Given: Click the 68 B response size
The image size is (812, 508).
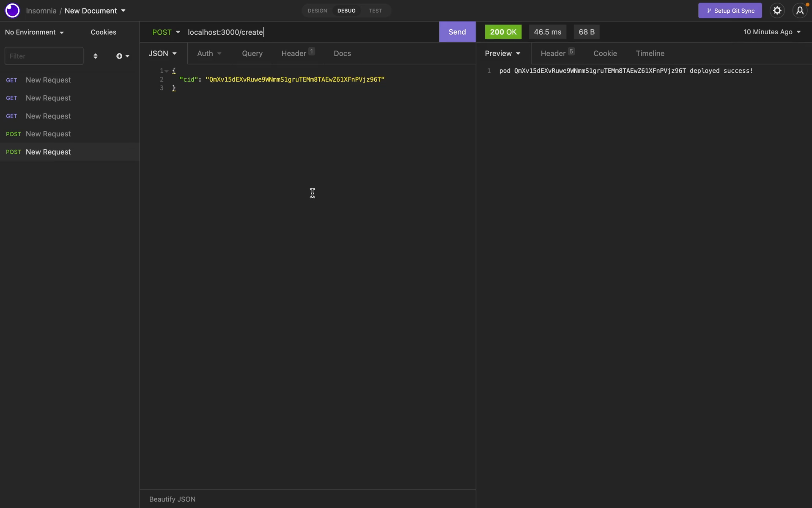Looking at the screenshot, I should point(587,32).
